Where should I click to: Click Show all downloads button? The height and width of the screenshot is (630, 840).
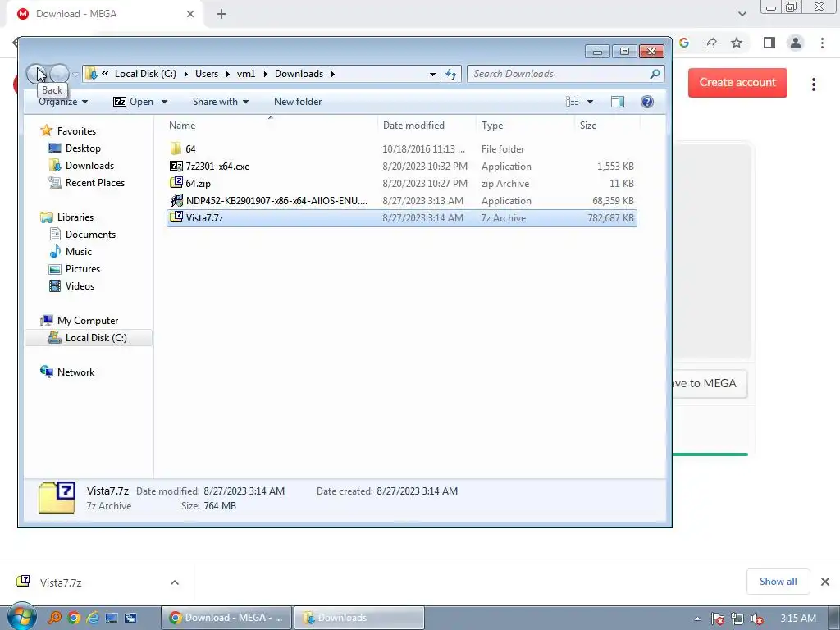click(x=778, y=582)
